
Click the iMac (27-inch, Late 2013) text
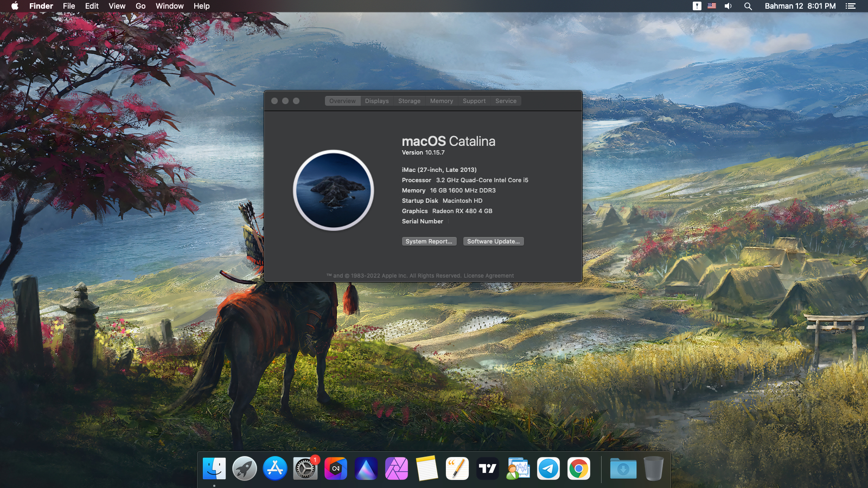[x=439, y=170]
